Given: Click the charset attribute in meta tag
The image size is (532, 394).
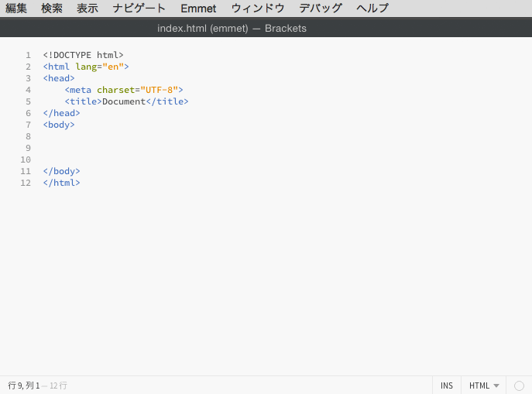Looking at the screenshot, I should (x=115, y=90).
